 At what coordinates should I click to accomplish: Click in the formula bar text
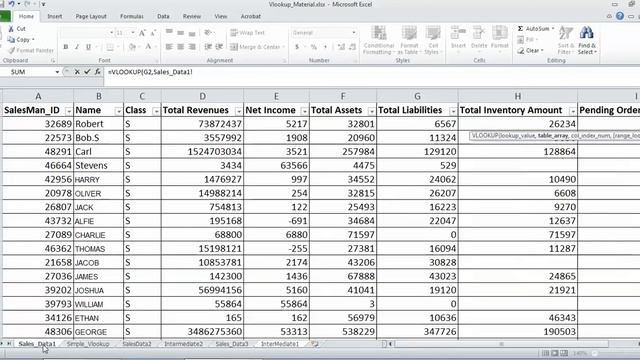(150, 72)
